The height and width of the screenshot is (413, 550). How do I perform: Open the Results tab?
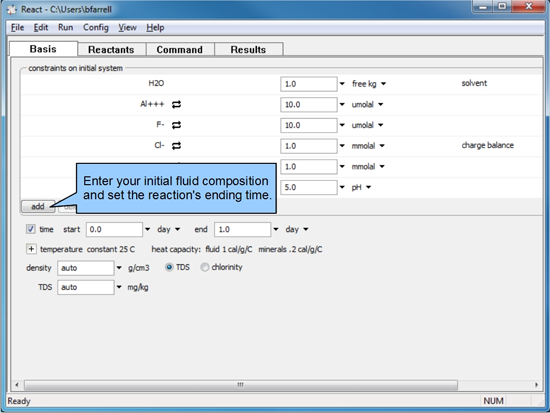click(x=248, y=49)
